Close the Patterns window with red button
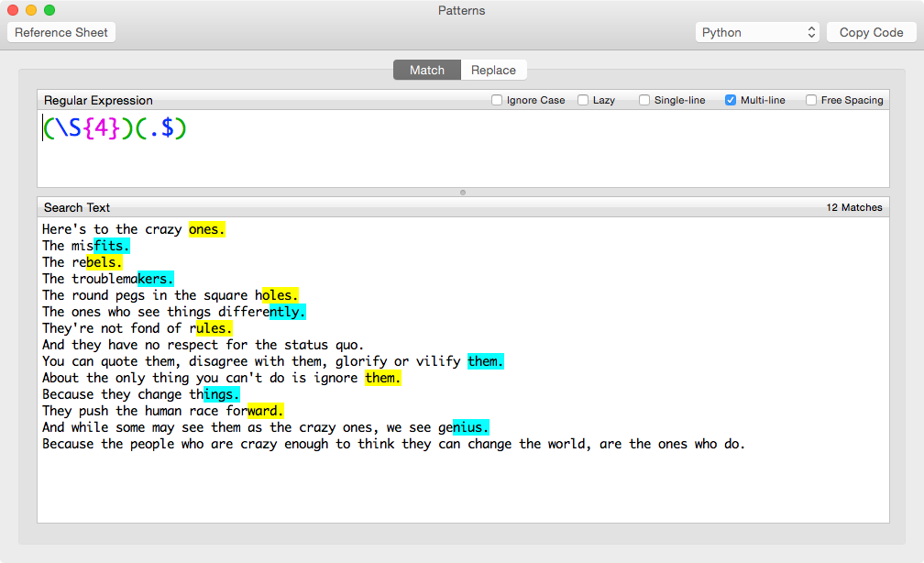 [13, 10]
